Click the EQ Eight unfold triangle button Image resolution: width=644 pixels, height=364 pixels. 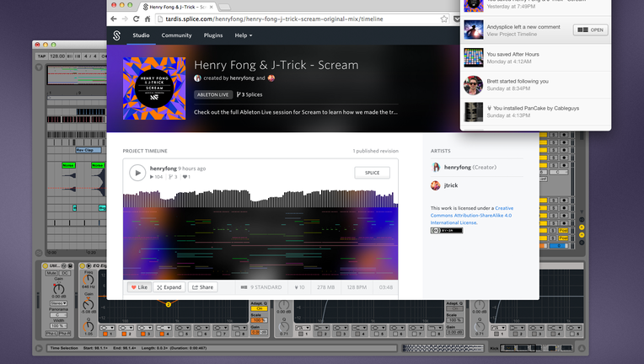coord(89,266)
